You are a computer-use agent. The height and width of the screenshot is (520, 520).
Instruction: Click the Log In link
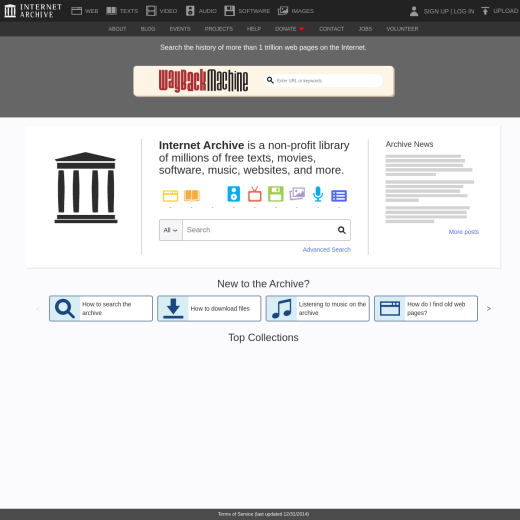(464, 11)
